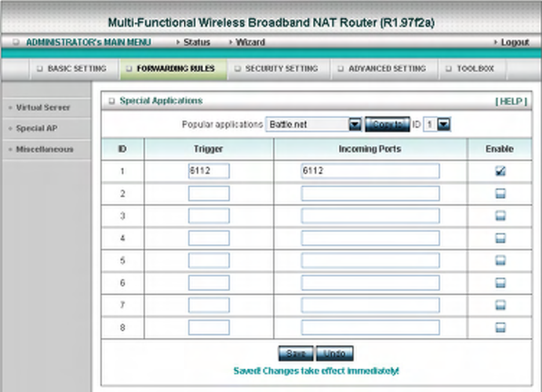Click the Enable column header
542x392 pixels.
(499, 149)
